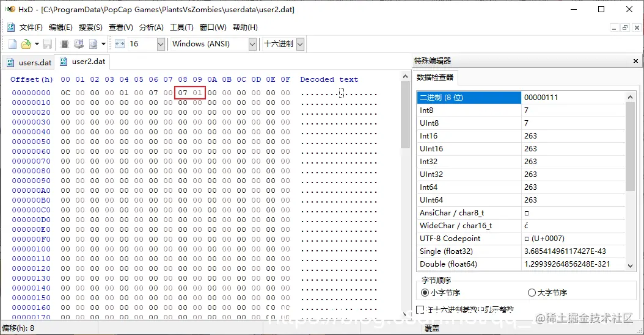
Task: Select the 二进制 (8 位) row
Action: point(521,97)
